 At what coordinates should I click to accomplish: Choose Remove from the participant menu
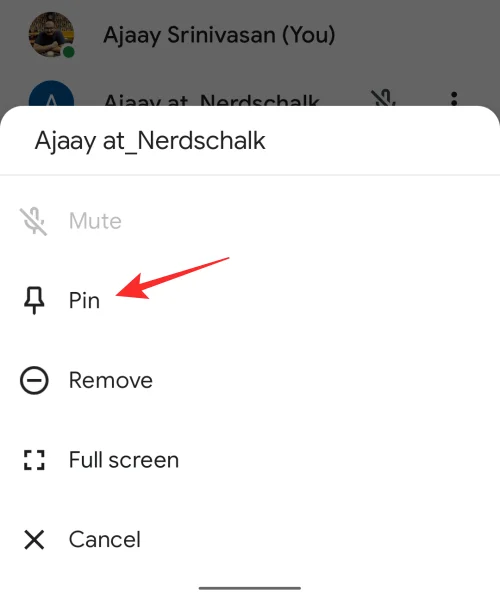pyautogui.click(x=250, y=380)
